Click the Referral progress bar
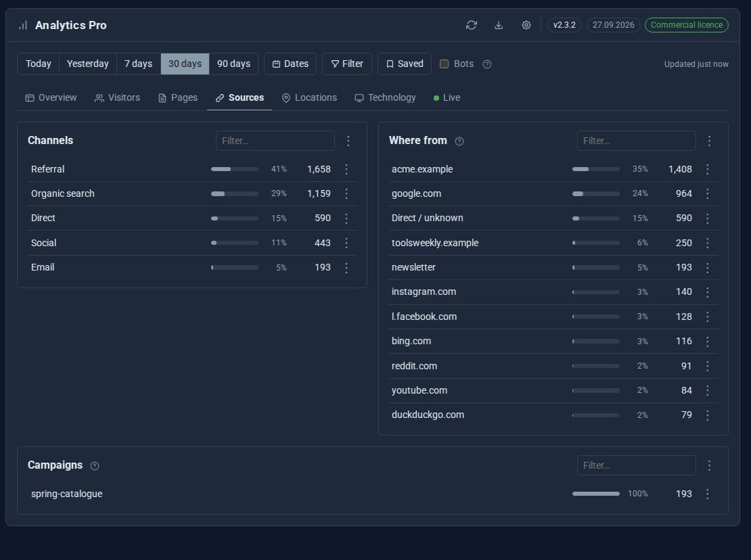 pyautogui.click(x=235, y=169)
